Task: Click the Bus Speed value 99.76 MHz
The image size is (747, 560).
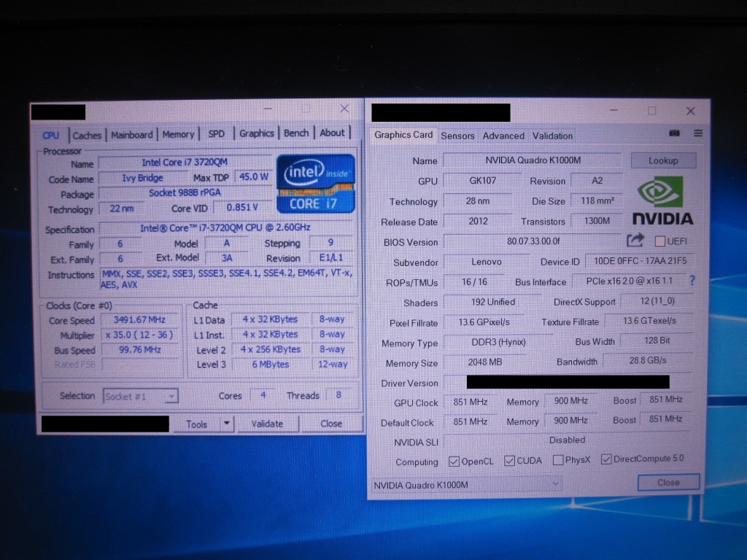Action: click(139, 349)
